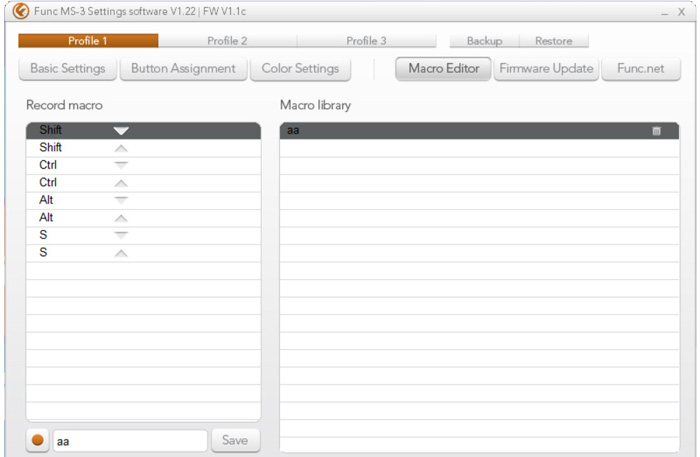This screenshot has height=457, width=700.
Task: Visit the Func.net link button
Action: pyautogui.click(x=641, y=69)
